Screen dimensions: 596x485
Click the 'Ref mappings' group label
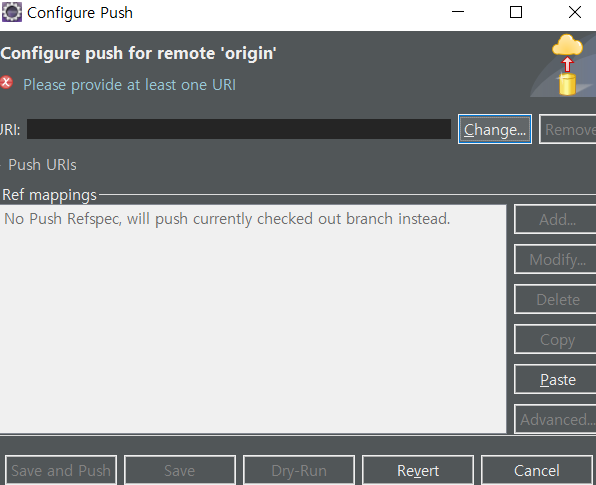(x=49, y=195)
